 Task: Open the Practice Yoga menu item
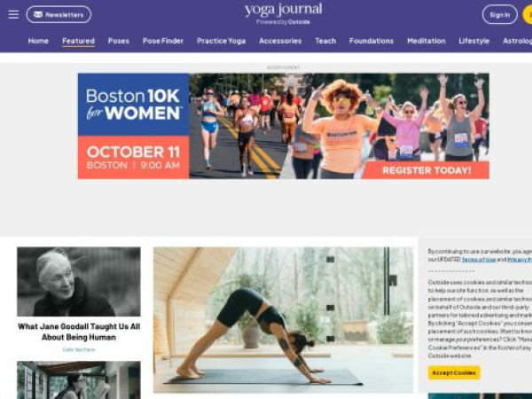pos(221,41)
